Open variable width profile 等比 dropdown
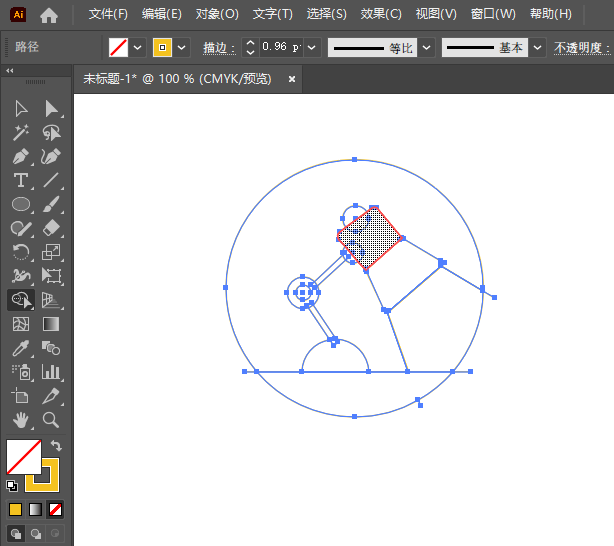Viewport: 614px width, 546px height. click(x=427, y=48)
